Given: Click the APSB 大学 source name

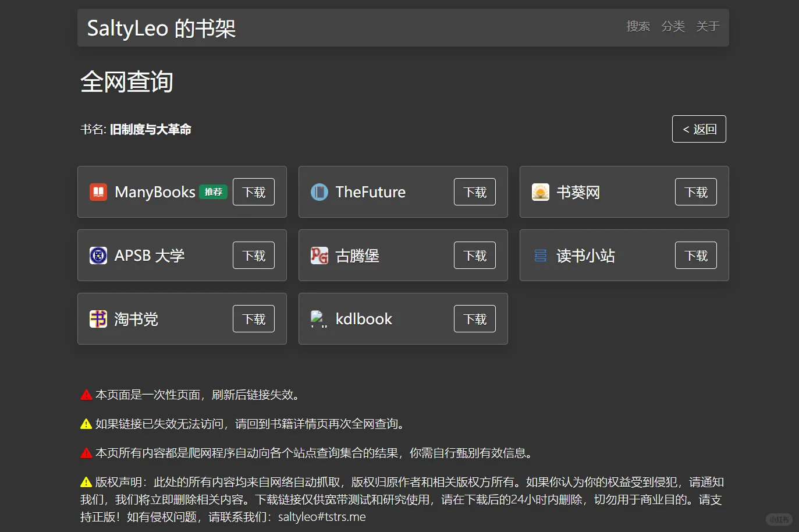Looking at the screenshot, I should (150, 256).
